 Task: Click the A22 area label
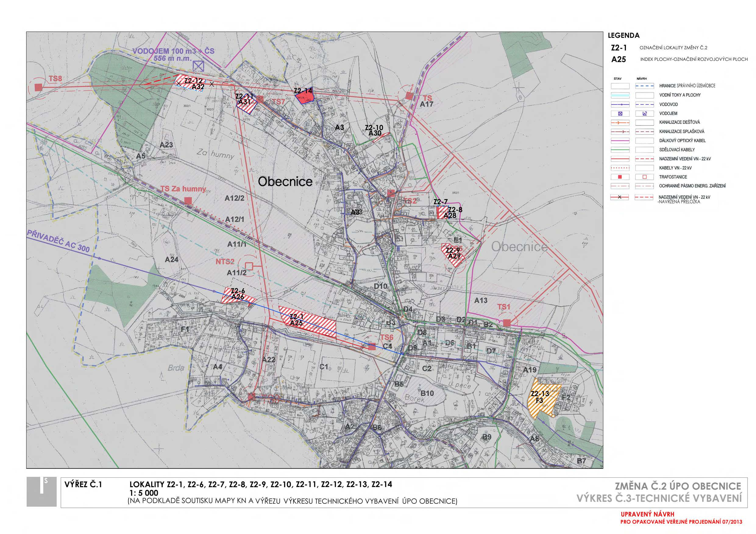(268, 360)
